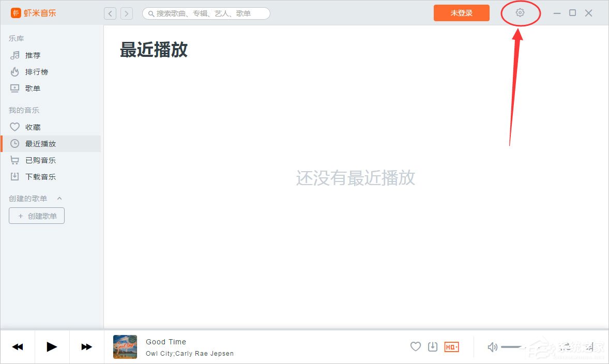Click the forward navigation arrow
609x364 pixels.
pyautogui.click(x=127, y=13)
